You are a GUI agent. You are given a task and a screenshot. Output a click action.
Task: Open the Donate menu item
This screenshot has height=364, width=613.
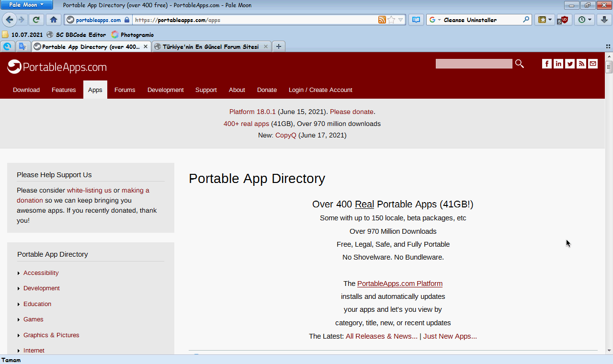click(267, 90)
